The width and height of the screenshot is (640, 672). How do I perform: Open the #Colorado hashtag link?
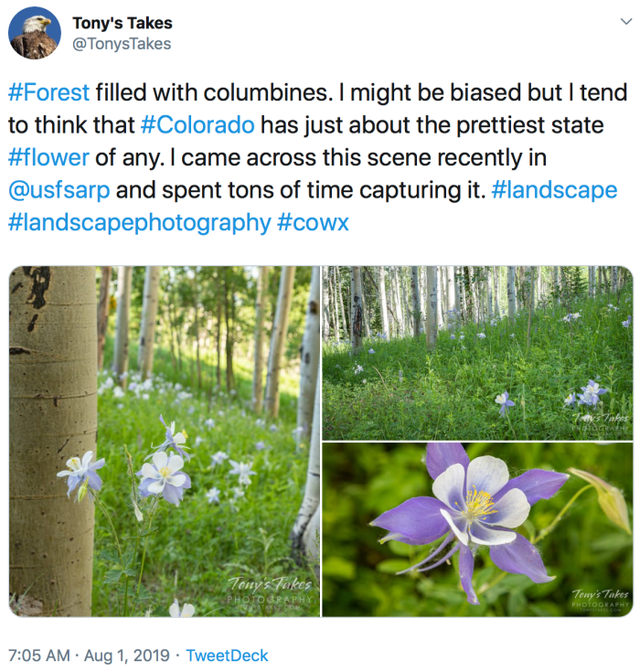pos(197,124)
